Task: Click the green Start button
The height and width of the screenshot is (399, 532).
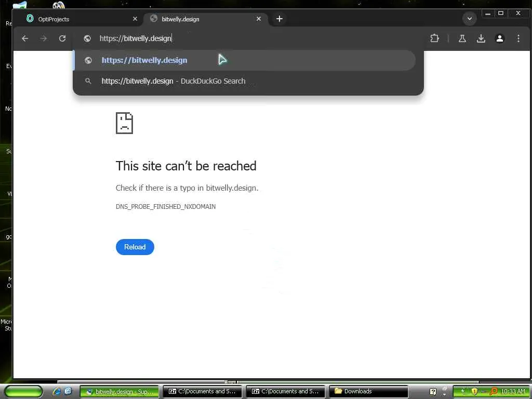Action: (23, 392)
